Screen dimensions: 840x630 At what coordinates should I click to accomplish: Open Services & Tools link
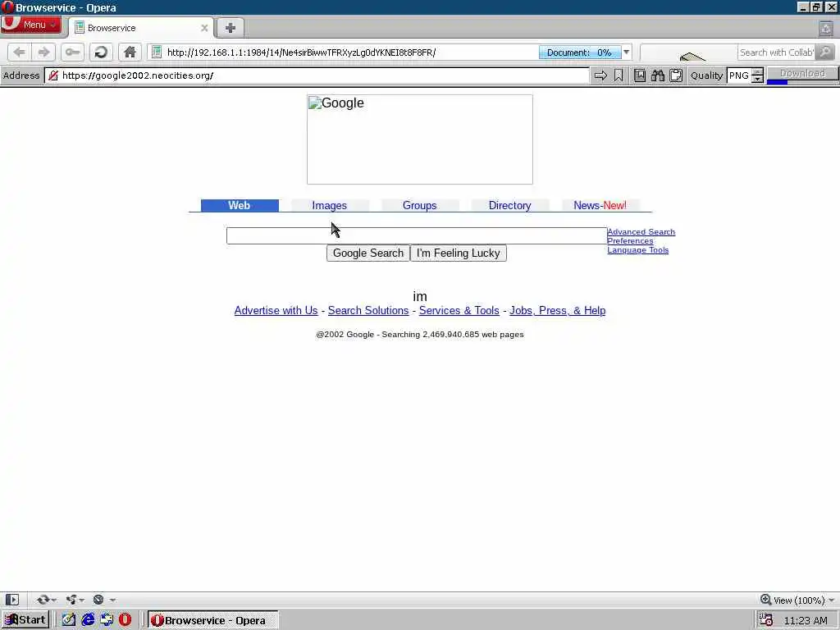point(459,311)
